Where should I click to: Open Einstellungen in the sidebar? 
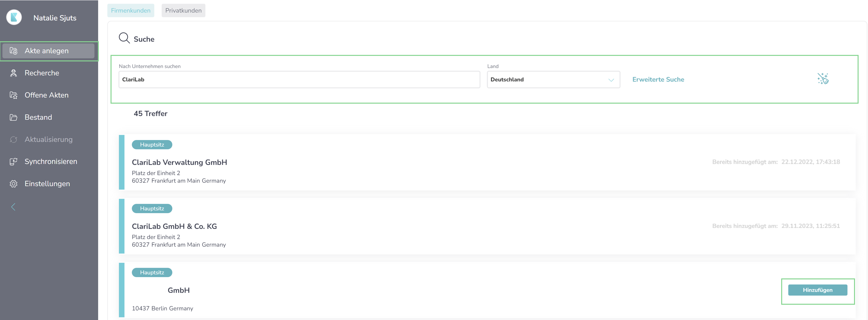tap(48, 184)
